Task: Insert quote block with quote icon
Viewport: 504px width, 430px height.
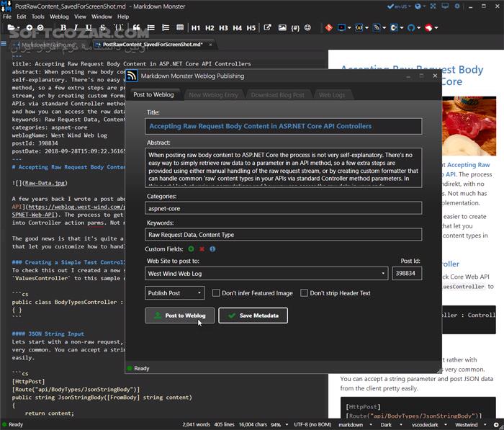Action: [x=137, y=27]
